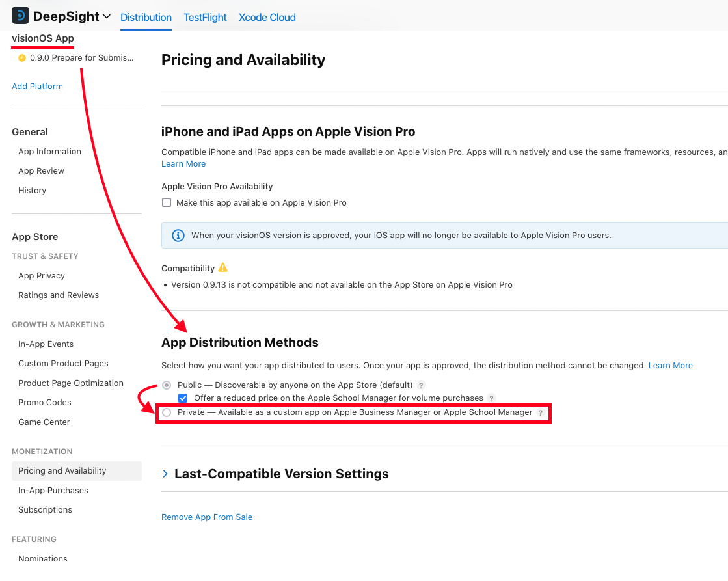Image resolution: width=728 pixels, height=581 pixels.
Task: Open Nominations under Featuring
Action: pyautogui.click(x=43, y=559)
